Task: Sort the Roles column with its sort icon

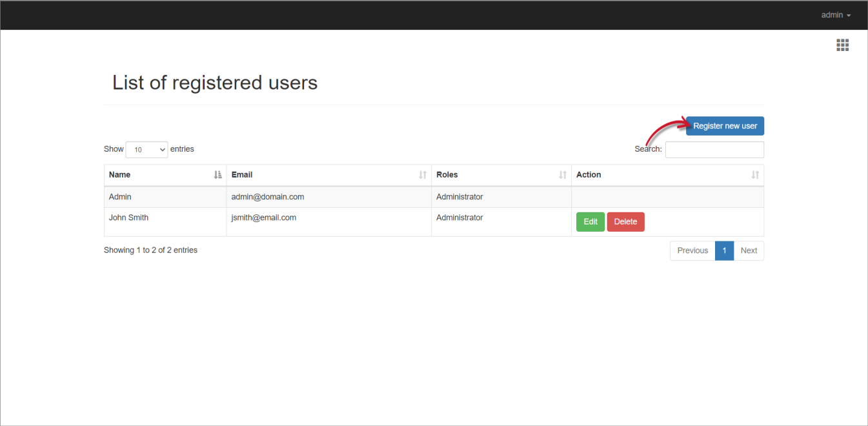Action: pos(562,175)
